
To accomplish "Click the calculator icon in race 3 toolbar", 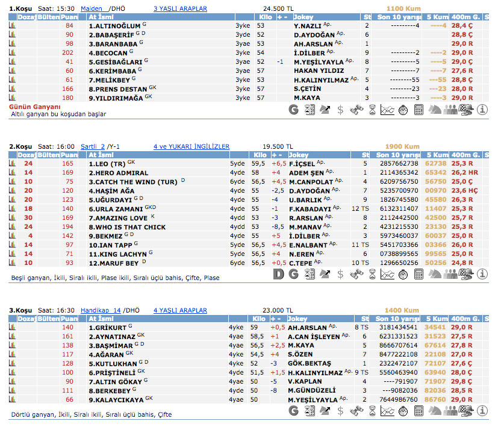I will [419, 411].
